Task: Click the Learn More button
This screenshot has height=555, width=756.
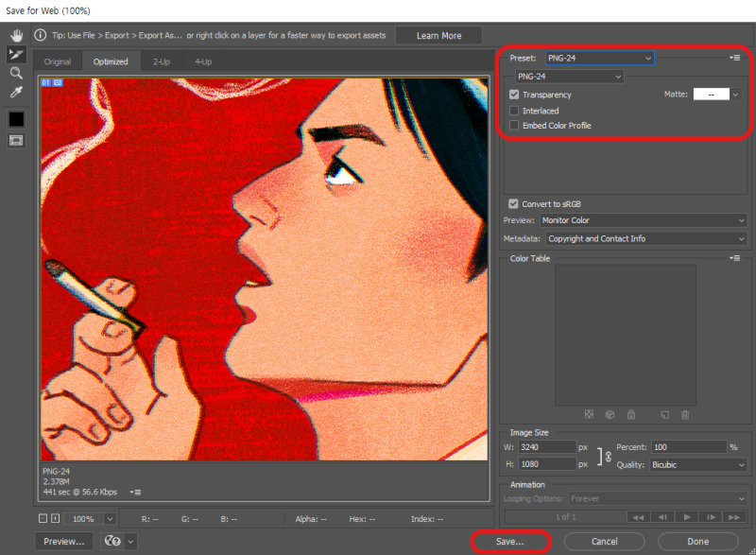Action: (438, 36)
